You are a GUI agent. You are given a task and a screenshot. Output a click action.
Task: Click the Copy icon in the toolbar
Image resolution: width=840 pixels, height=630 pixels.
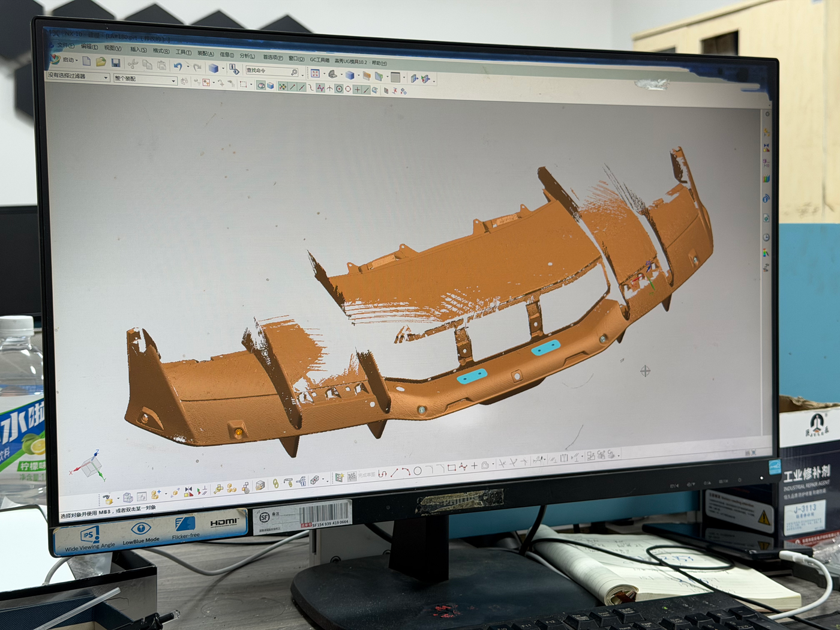[x=147, y=64]
